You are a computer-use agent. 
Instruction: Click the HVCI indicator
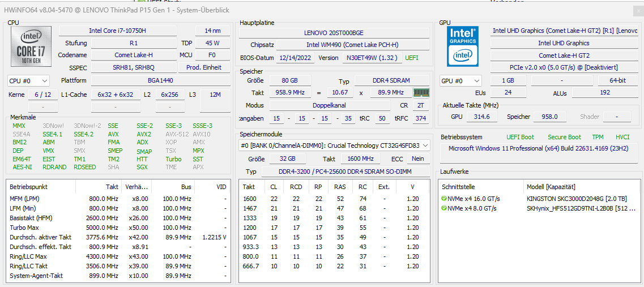622,137
